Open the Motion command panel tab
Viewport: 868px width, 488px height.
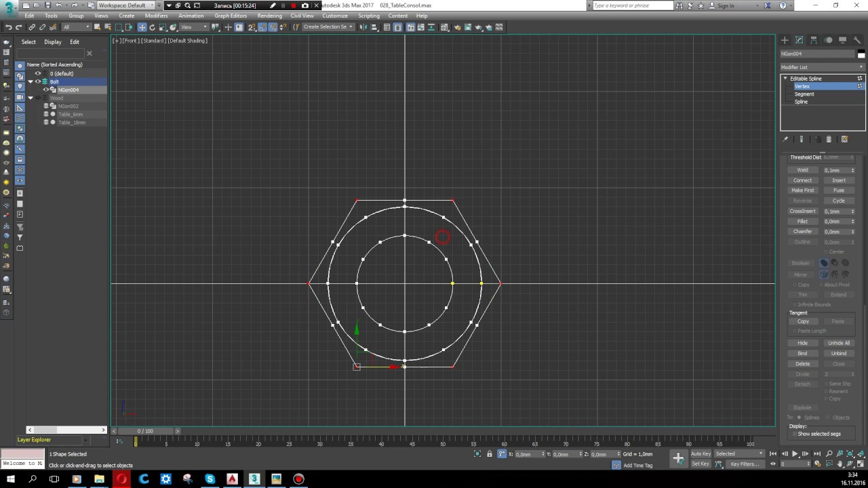[828, 40]
